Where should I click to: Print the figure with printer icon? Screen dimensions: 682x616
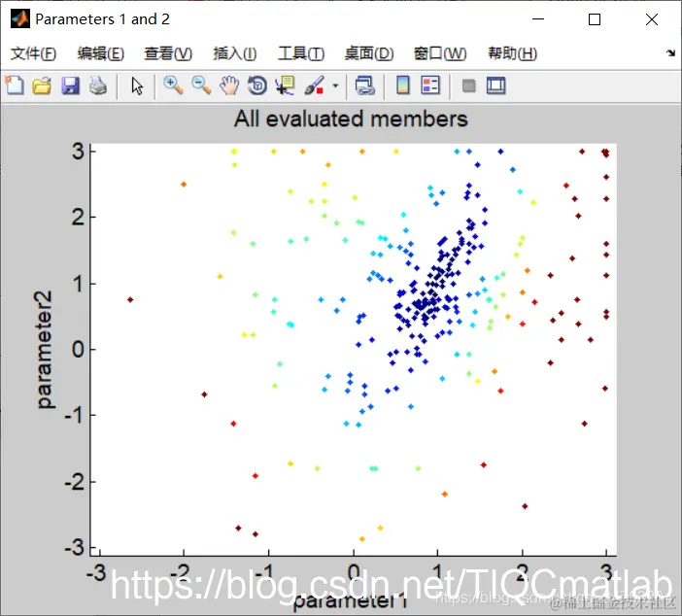(98, 86)
